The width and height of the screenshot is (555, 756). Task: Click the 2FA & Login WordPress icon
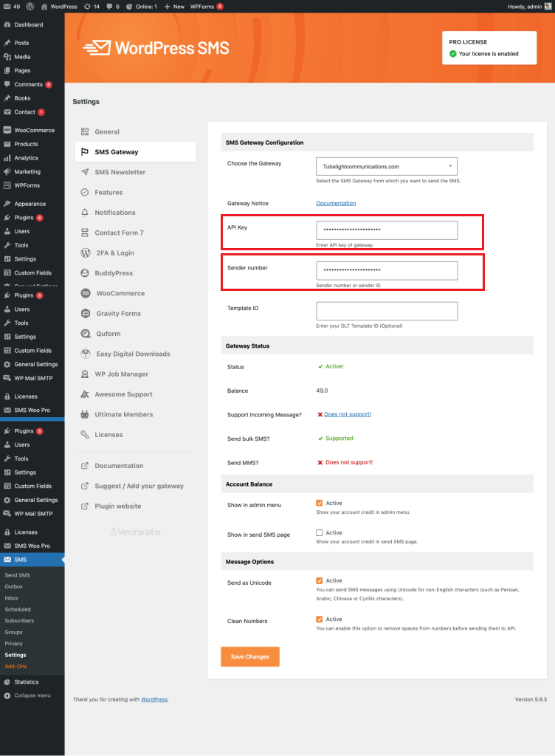[x=86, y=252]
